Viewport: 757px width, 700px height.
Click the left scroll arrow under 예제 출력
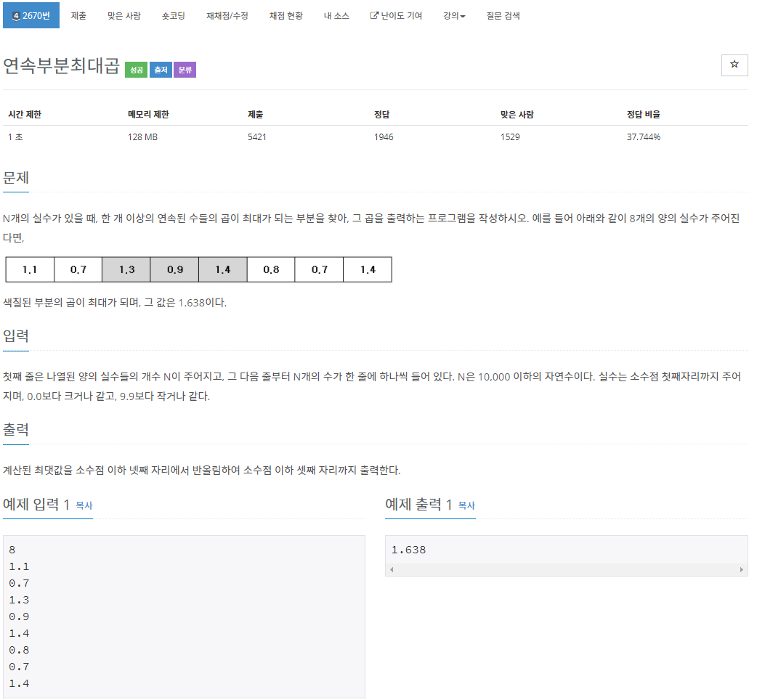[392, 570]
